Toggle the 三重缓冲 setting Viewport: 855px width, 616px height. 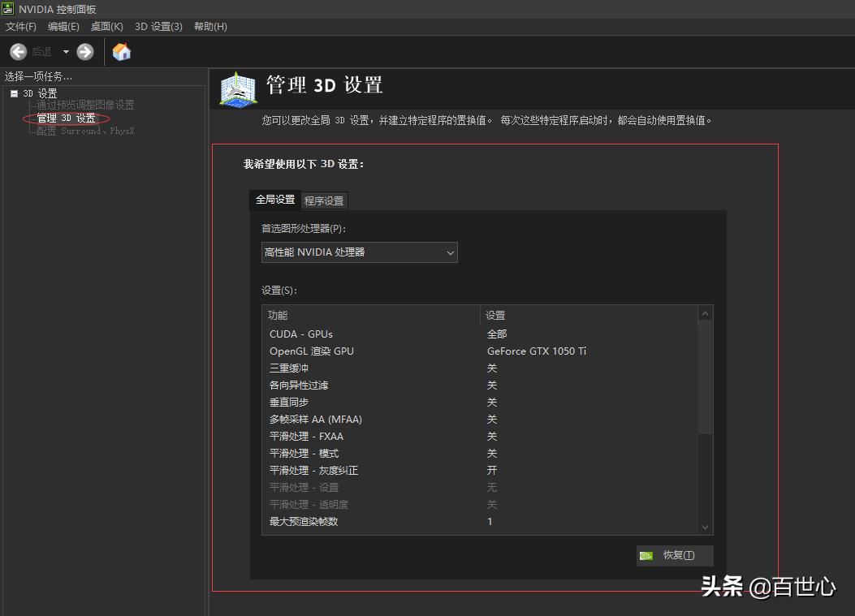[x=492, y=368]
